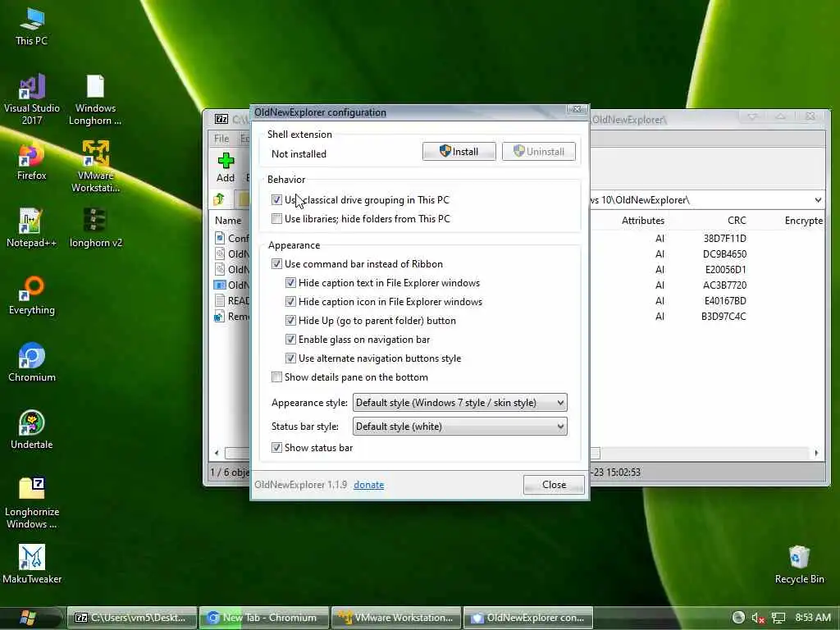Click 7-Zip up-folder arrow icon
Image resolution: width=840 pixels, height=630 pixels.
tap(218, 199)
